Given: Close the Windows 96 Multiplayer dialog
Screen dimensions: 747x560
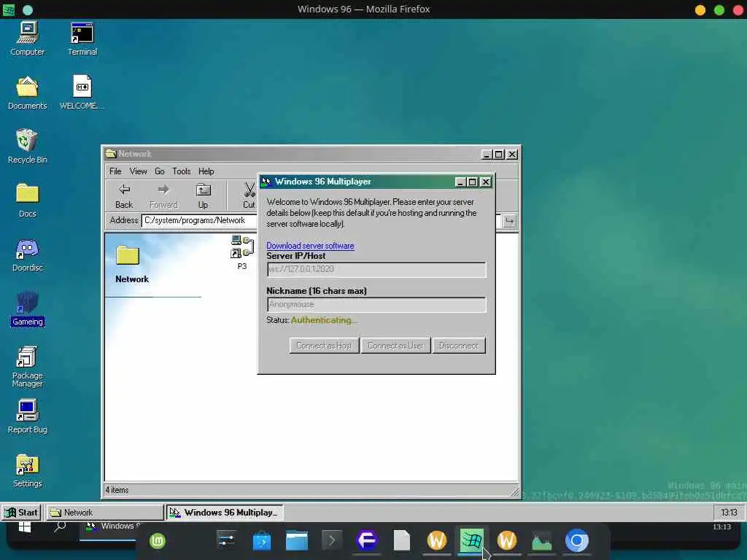Looking at the screenshot, I should (485, 182).
